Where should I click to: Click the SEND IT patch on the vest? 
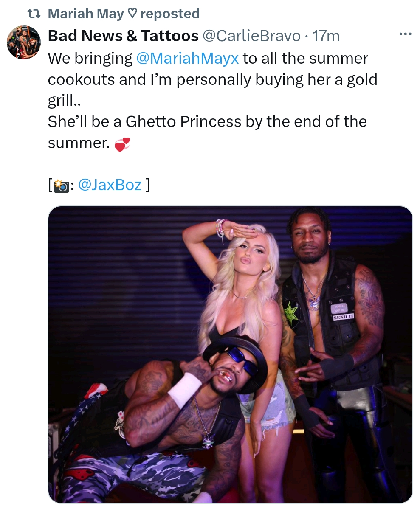point(343,317)
